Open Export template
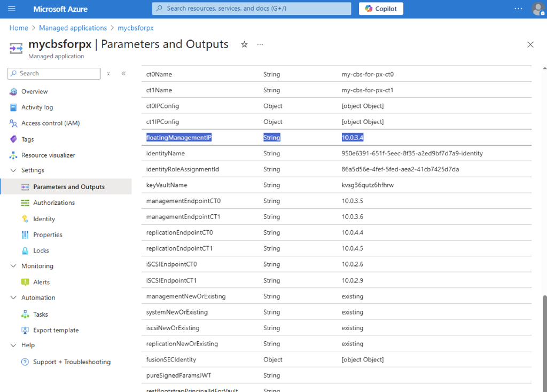The height and width of the screenshot is (392, 547). (x=55, y=330)
